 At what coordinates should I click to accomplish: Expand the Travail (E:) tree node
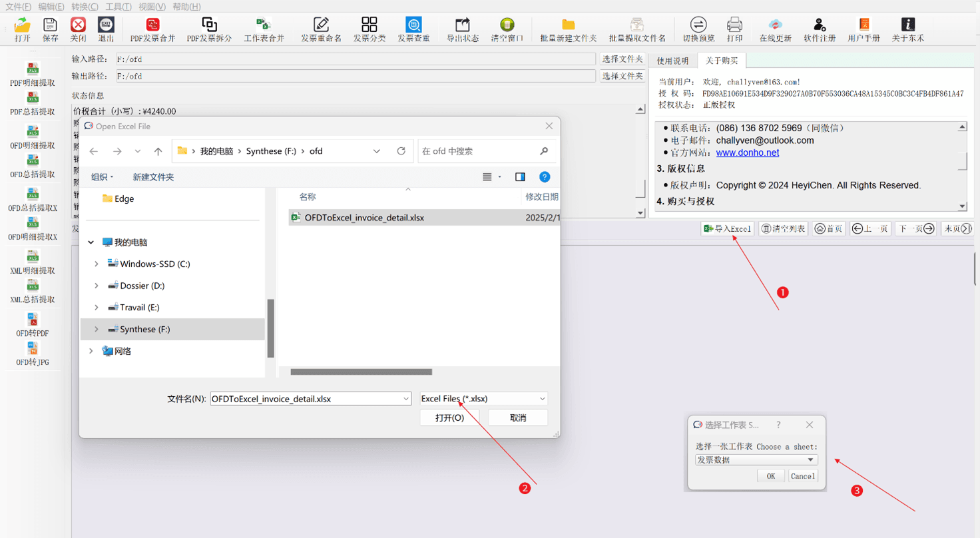point(97,308)
